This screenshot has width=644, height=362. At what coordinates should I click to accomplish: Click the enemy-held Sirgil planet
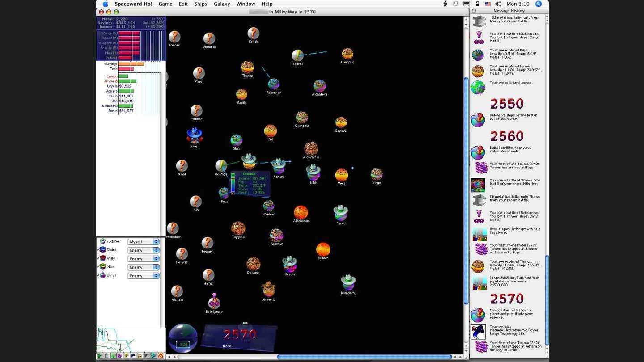(195, 135)
